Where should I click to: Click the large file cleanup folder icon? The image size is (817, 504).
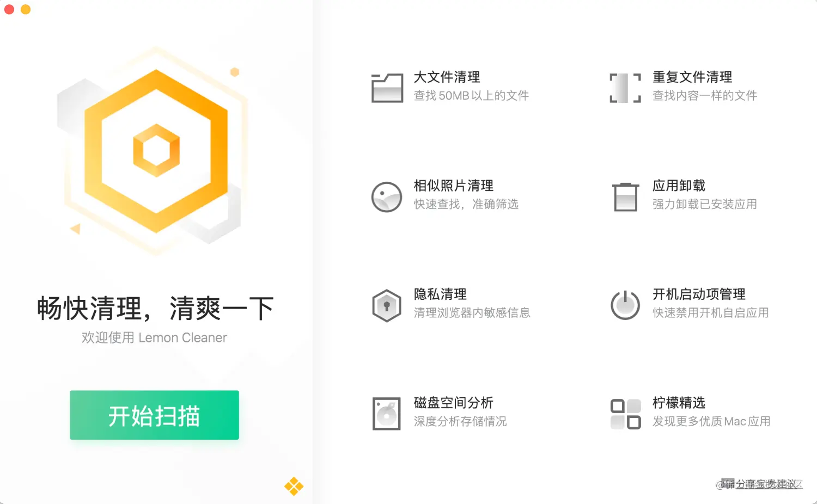coord(387,88)
